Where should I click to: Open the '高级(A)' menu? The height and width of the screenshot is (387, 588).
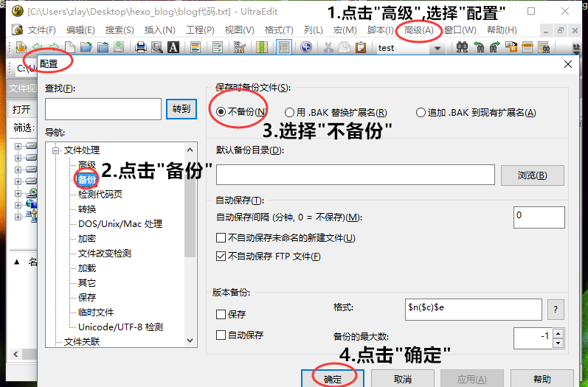click(419, 30)
